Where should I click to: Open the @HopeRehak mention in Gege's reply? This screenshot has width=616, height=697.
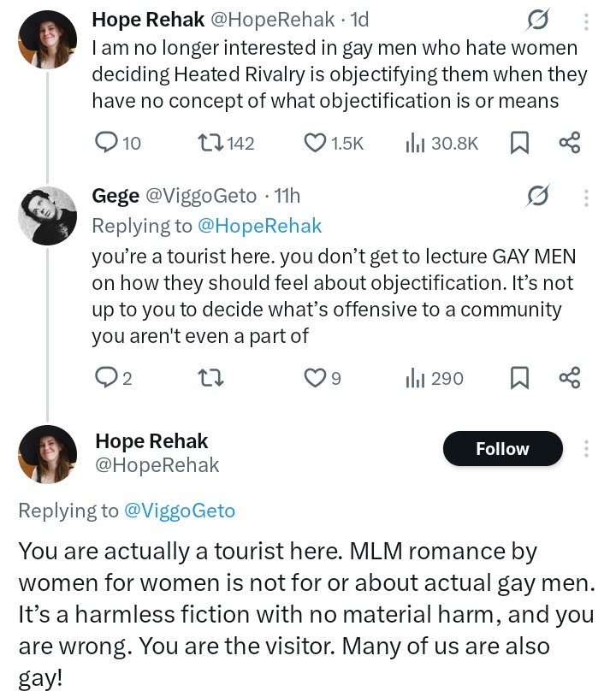pos(259,226)
